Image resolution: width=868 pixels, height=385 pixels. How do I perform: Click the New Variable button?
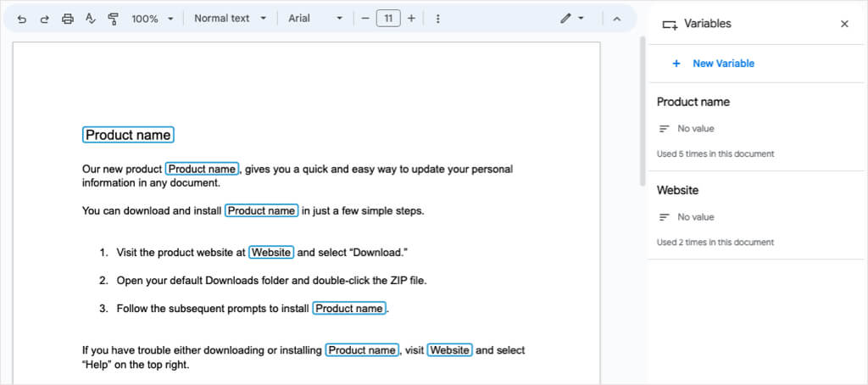click(x=712, y=64)
